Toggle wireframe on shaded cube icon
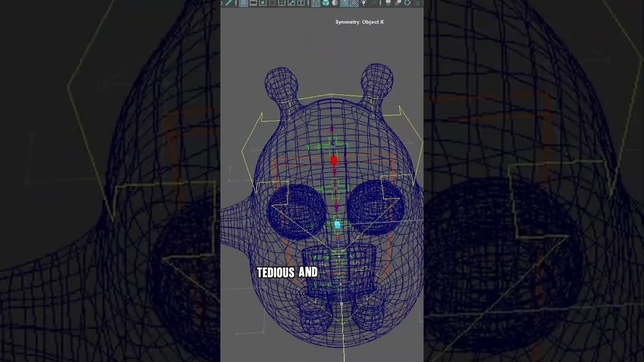This screenshot has height=362, width=644. point(345,3)
